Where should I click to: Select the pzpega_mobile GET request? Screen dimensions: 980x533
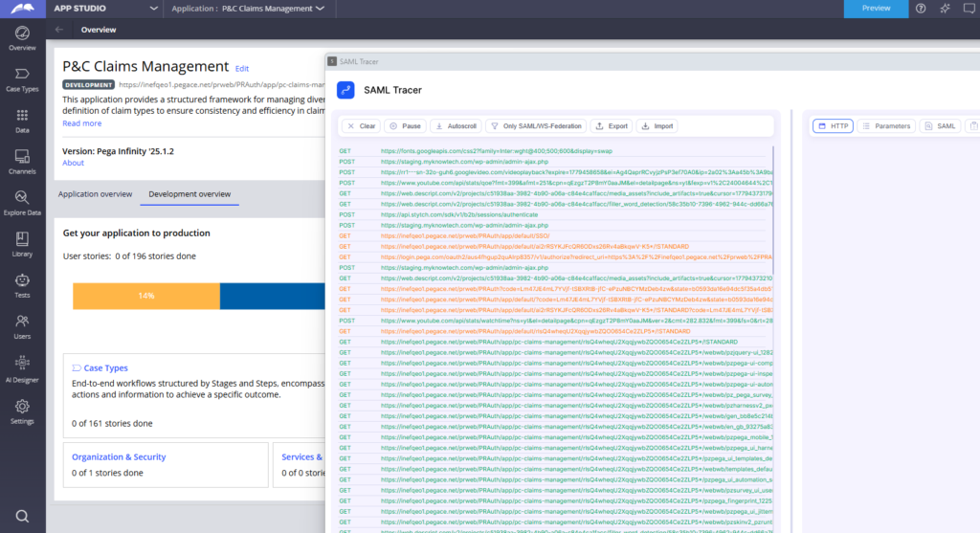click(x=556, y=437)
